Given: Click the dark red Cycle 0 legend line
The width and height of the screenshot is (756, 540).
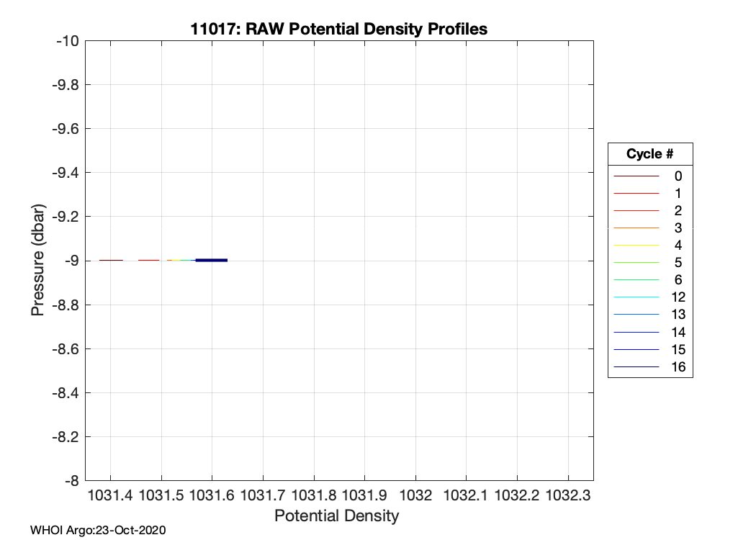Looking at the screenshot, I should coord(635,176).
